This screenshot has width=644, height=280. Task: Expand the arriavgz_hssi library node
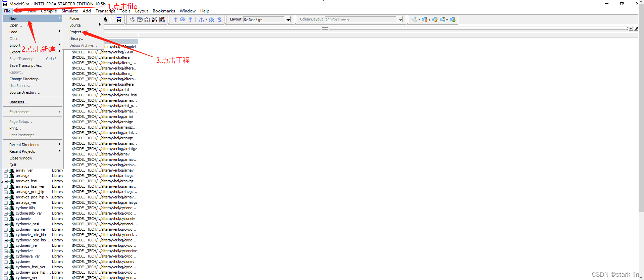pyautogui.click(x=6, y=181)
